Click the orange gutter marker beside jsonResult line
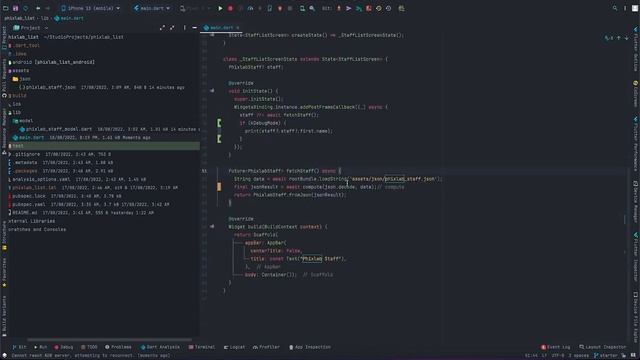The image size is (640, 360). click(x=219, y=187)
